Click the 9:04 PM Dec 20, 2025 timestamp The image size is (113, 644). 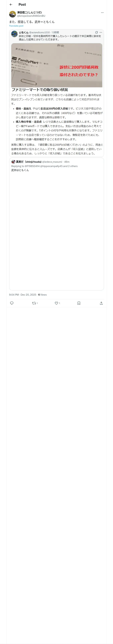point(23,295)
